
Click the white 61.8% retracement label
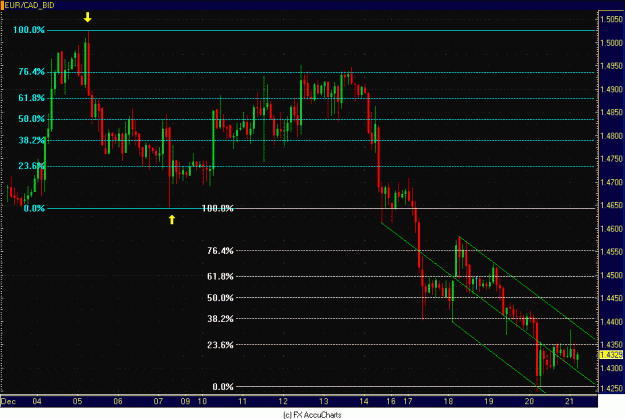coord(220,276)
